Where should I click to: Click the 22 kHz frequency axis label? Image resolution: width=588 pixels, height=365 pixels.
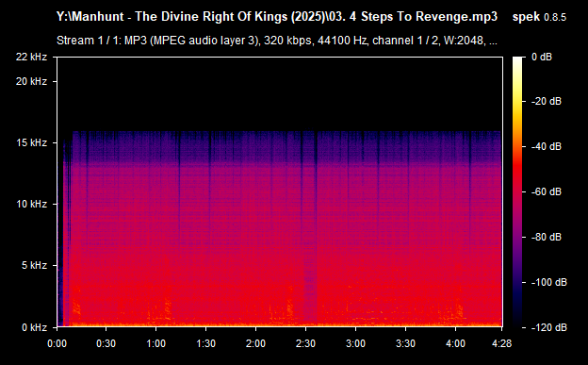click(31, 57)
